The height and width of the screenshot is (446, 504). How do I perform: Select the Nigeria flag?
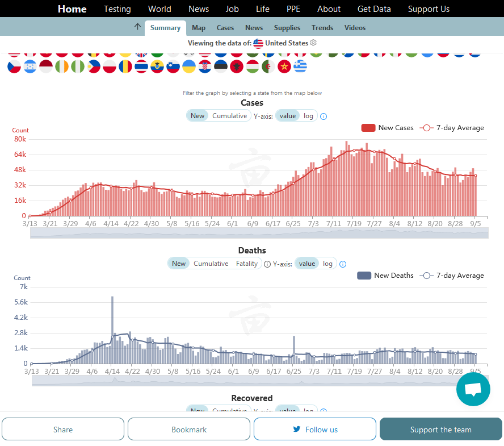pyautogui.click(x=77, y=66)
